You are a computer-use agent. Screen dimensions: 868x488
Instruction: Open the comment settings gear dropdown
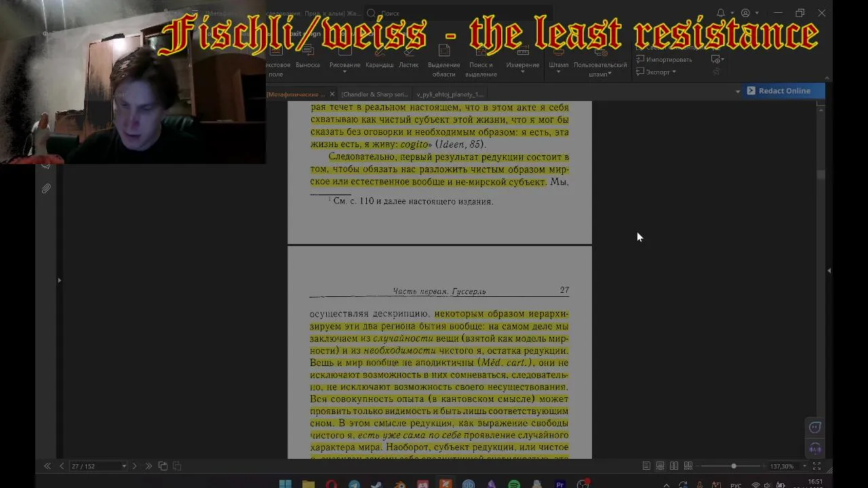pyautogui.click(x=717, y=60)
